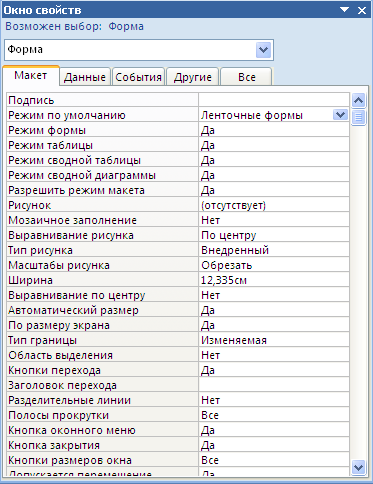Image resolution: width=373 pixels, height=484 pixels.
Task: Open the Форма object selector dropdown
Action: 263,50
